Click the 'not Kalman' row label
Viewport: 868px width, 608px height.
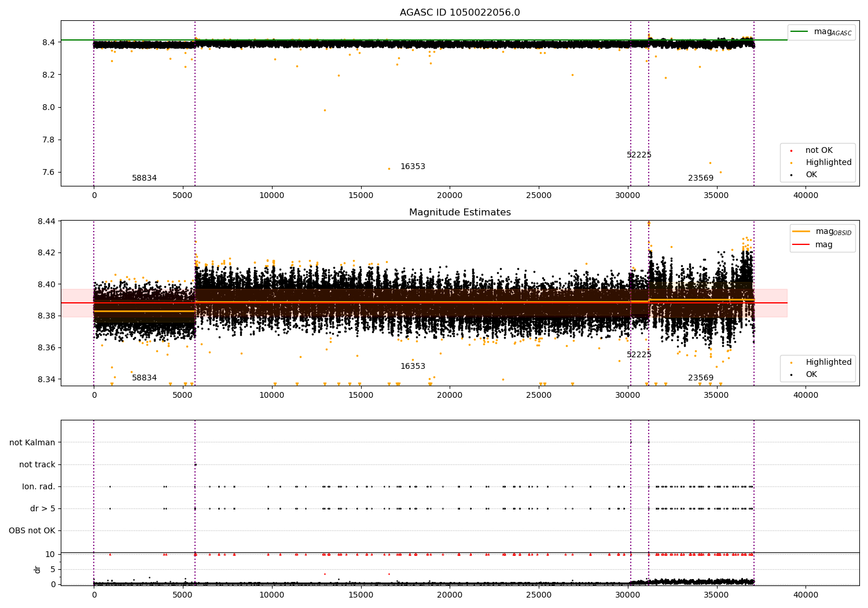32,443
